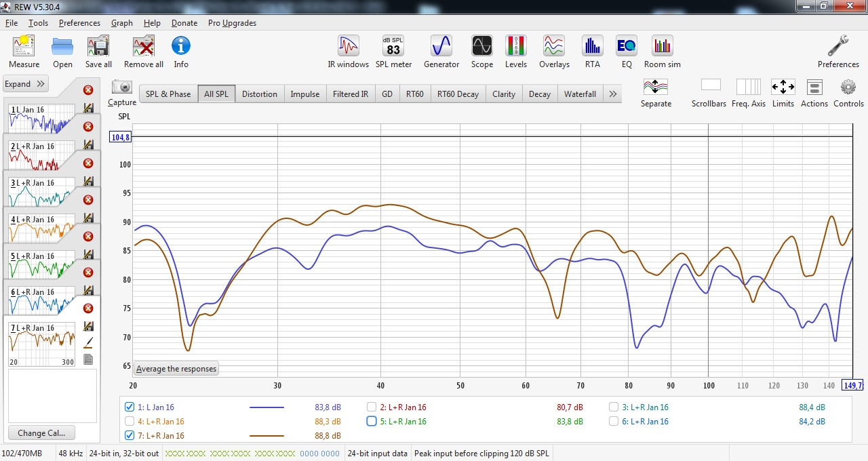The height and width of the screenshot is (461, 868).
Task: Uncheck the 1: L Jan 16 trace
Action: click(x=130, y=407)
